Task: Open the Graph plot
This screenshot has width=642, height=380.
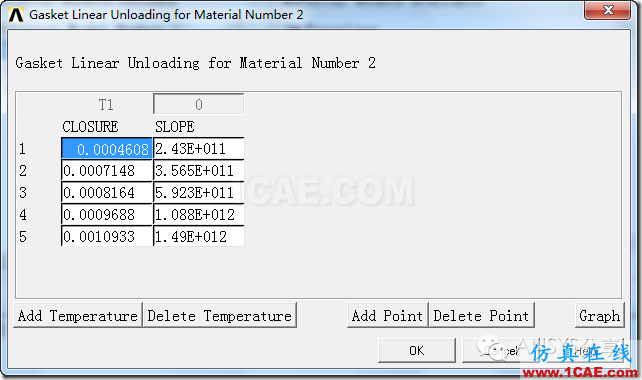Action: pyautogui.click(x=600, y=315)
